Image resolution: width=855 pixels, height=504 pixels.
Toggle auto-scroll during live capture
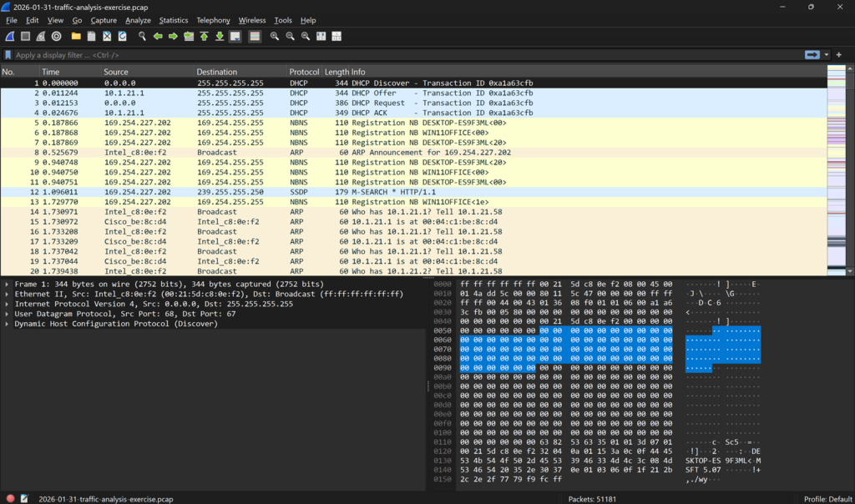point(235,37)
